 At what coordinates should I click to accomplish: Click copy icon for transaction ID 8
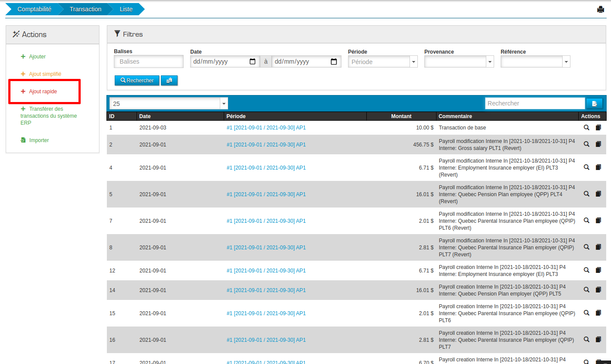click(x=598, y=247)
